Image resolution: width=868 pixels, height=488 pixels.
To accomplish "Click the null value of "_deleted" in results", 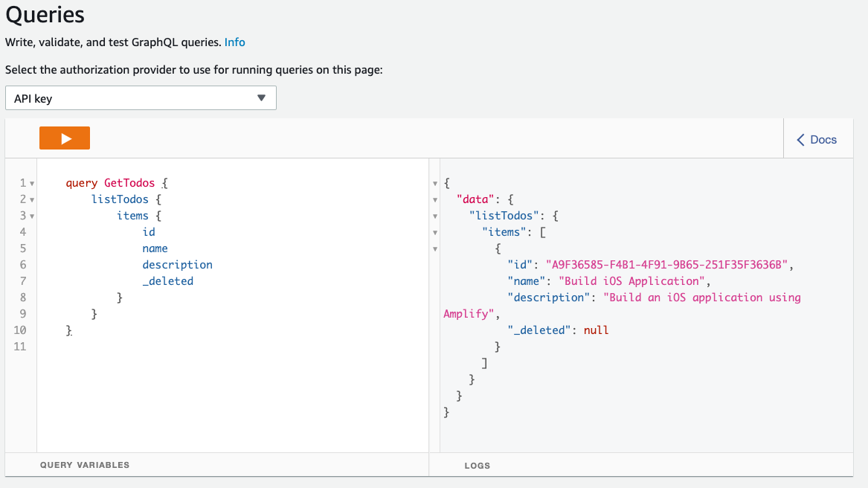I will [597, 330].
